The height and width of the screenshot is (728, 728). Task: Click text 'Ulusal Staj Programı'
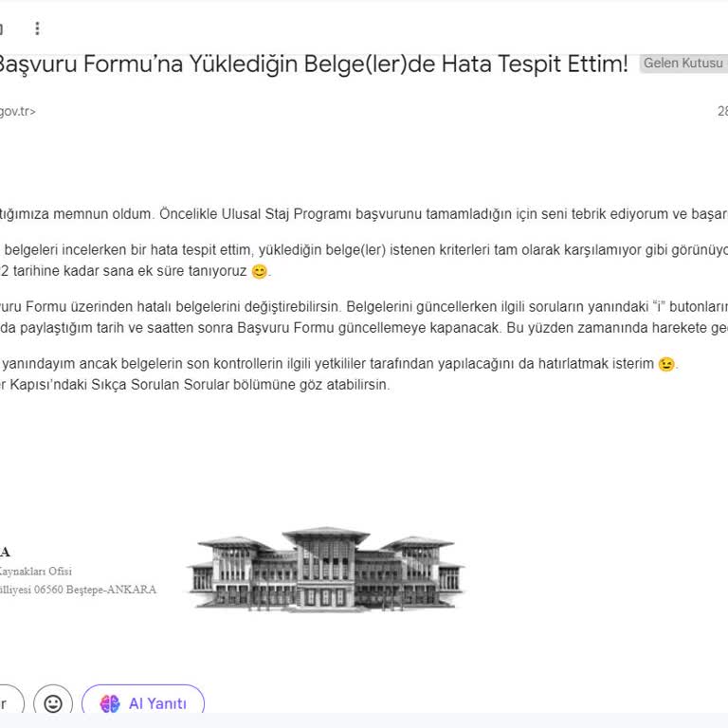point(286,214)
